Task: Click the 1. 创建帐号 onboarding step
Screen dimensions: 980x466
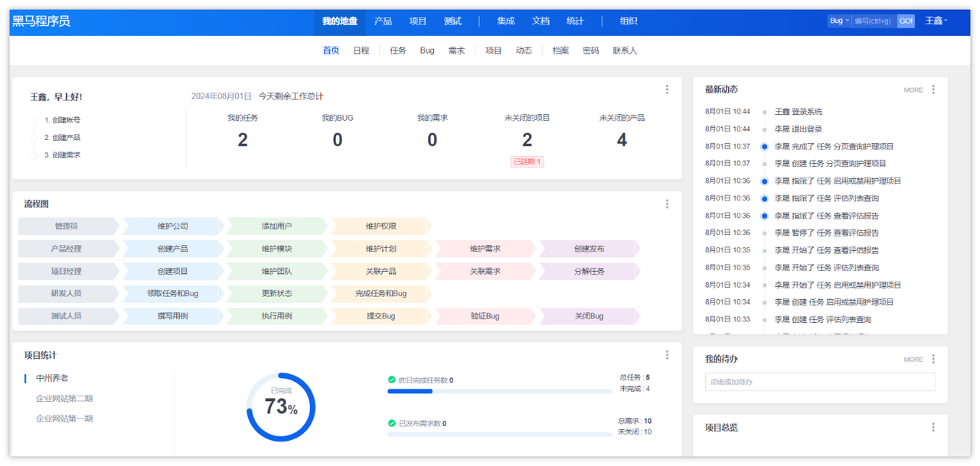Action: point(62,120)
